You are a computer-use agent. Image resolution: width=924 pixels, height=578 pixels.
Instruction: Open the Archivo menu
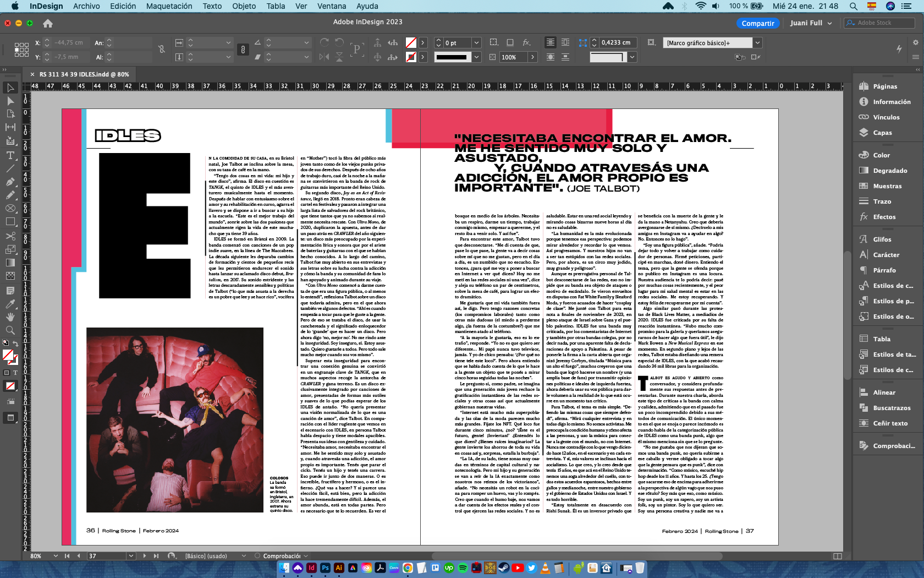pos(86,6)
